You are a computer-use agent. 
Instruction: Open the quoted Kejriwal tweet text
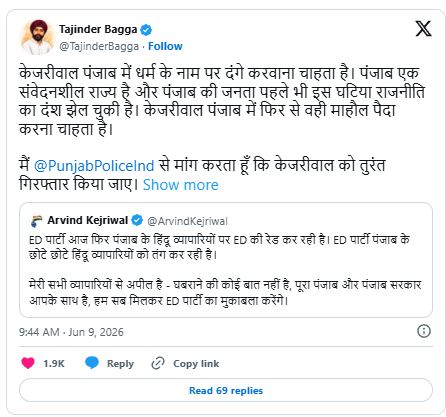225,270
